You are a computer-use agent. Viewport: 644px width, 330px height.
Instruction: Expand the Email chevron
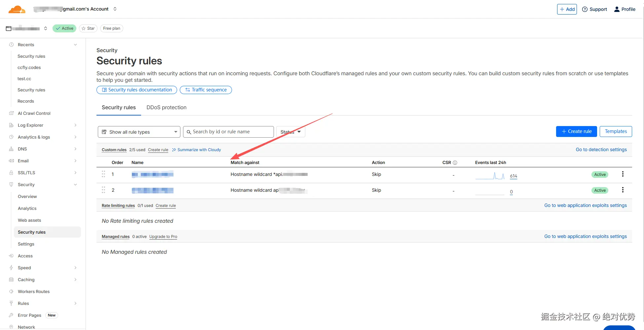[x=75, y=161]
